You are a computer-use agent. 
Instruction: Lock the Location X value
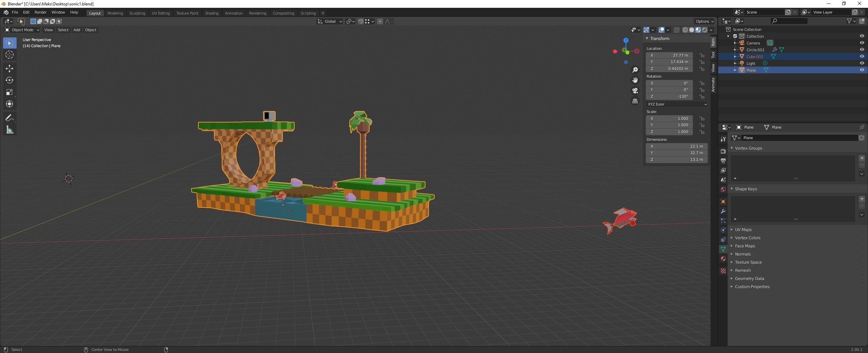pyautogui.click(x=702, y=55)
